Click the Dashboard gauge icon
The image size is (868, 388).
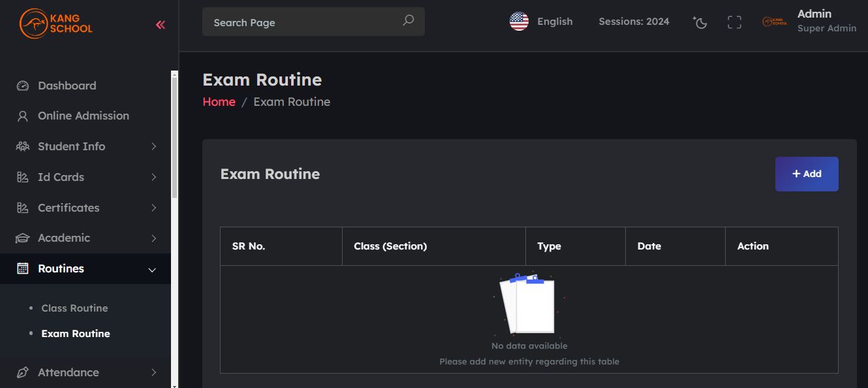tap(23, 86)
